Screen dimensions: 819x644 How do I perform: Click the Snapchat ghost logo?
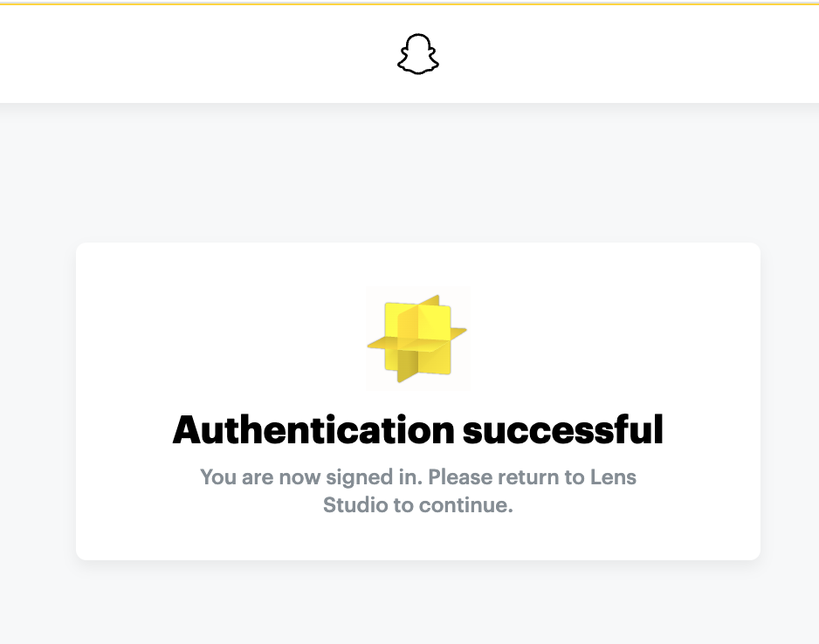click(x=418, y=54)
